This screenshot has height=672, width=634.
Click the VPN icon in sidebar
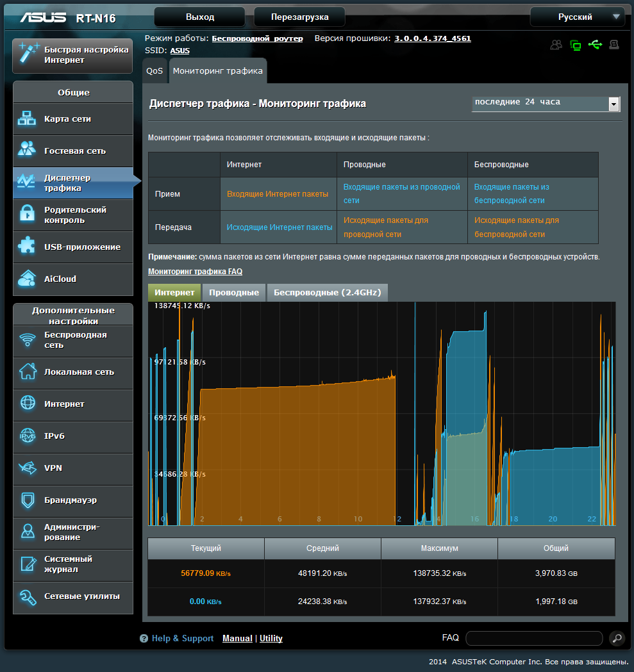(x=28, y=468)
